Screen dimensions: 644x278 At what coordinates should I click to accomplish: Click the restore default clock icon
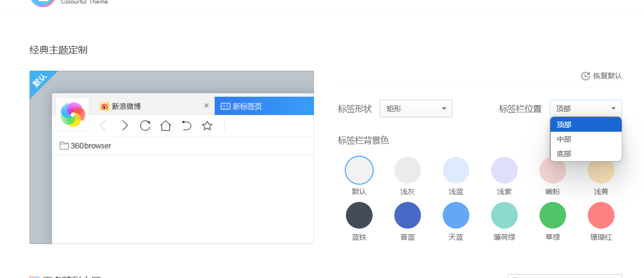[x=585, y=76]
